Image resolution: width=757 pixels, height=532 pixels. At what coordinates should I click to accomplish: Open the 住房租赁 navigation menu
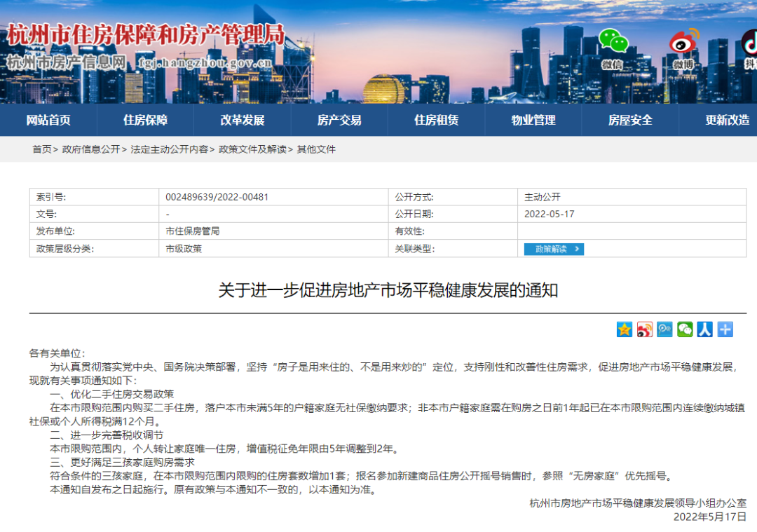pos(435,120)
